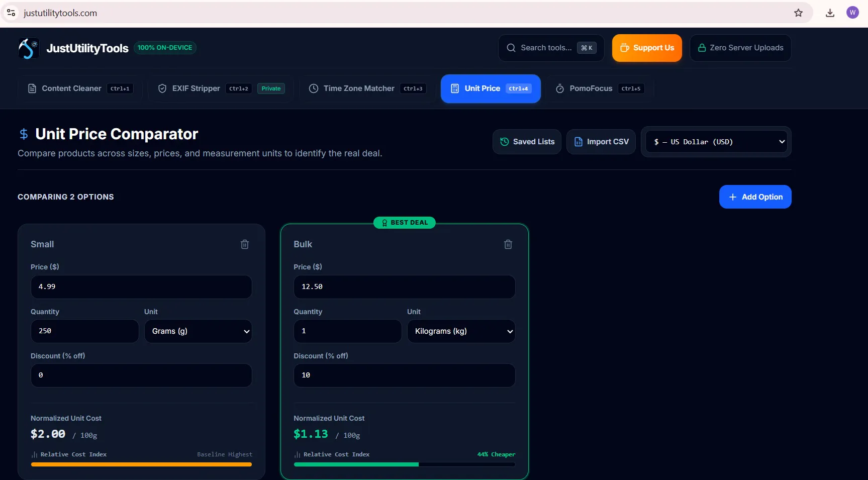Open Saved Lists
This screenshot has width=868, height=480.
click(x=527, y=142)
